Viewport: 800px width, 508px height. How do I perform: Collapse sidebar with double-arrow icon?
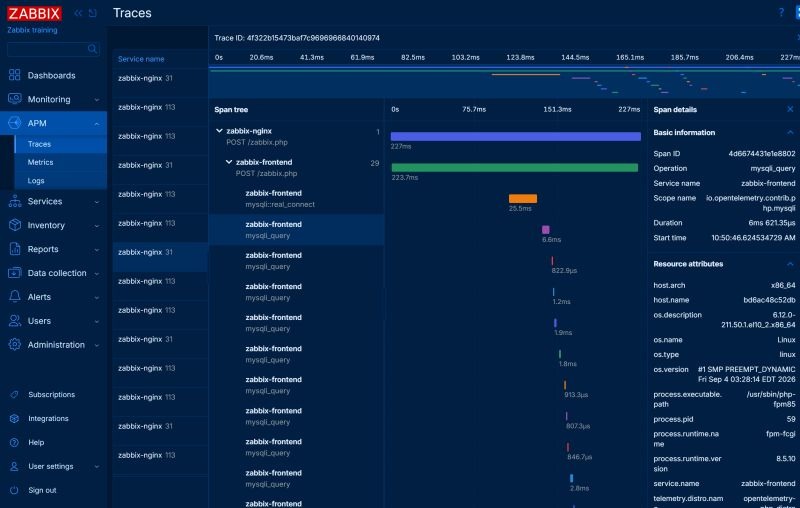tap(78, 13)
